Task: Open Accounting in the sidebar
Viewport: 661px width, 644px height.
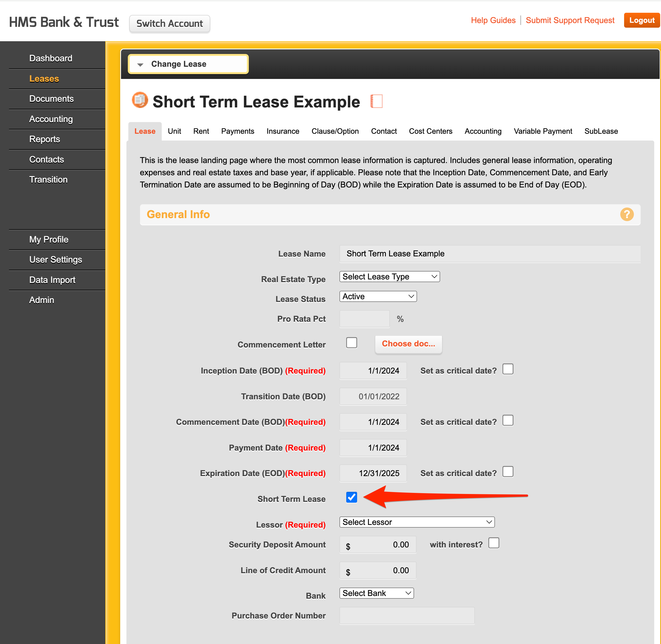Action: (51, 119)
